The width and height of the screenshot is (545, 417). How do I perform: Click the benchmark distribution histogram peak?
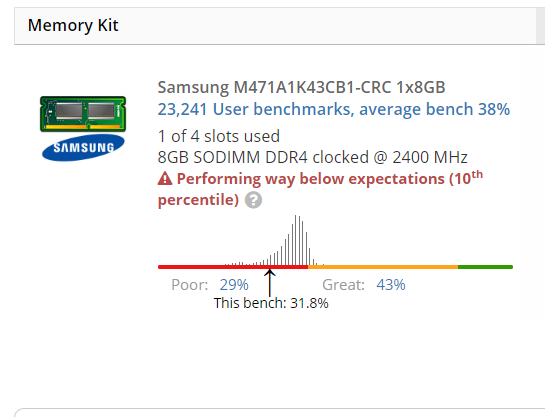tap(297, 240)
